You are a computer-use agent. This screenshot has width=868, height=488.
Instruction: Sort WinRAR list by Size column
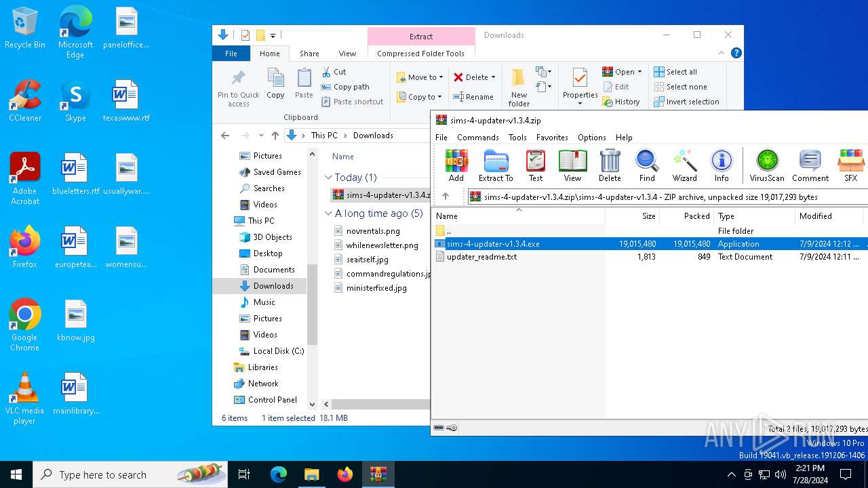tap(632, 216)
